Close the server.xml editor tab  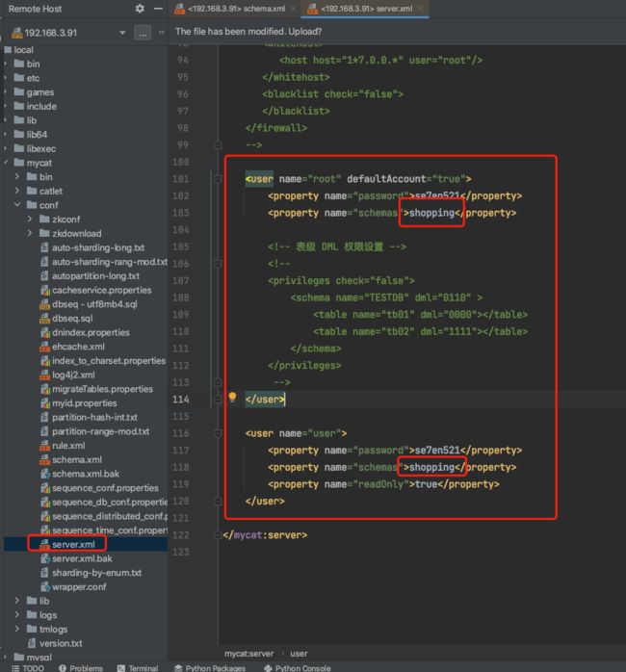tap(420, 8)
